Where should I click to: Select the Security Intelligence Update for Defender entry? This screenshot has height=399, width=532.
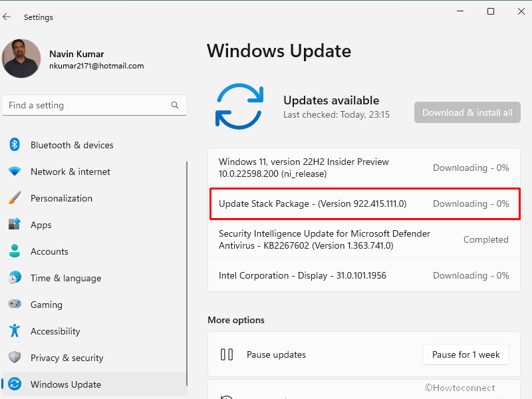pos(364,239)
